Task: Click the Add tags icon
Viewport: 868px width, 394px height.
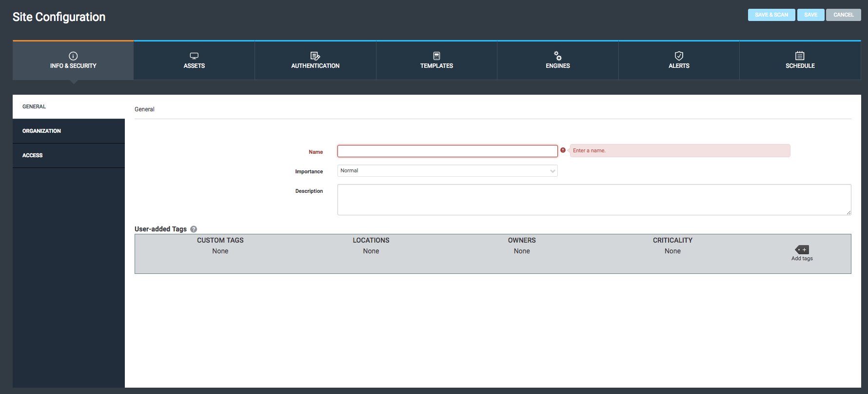Action: click(x=802, y=249)
